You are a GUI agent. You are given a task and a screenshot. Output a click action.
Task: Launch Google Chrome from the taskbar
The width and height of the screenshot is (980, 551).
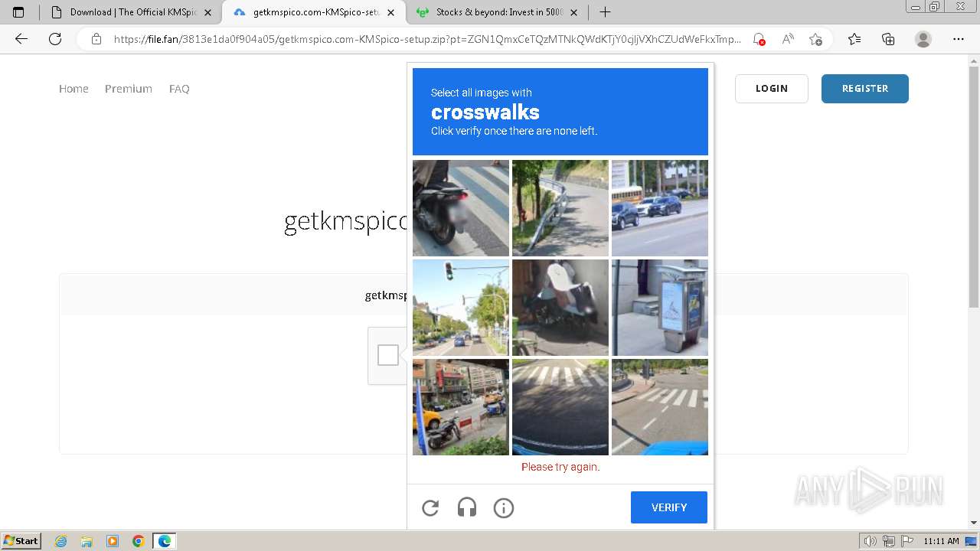pyautogui.click(x=139, y=541)
